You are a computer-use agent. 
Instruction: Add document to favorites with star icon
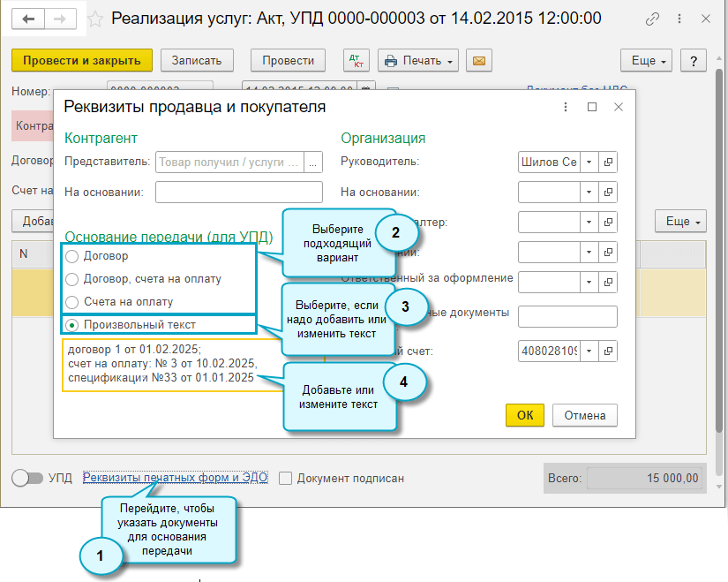(96, 19)
